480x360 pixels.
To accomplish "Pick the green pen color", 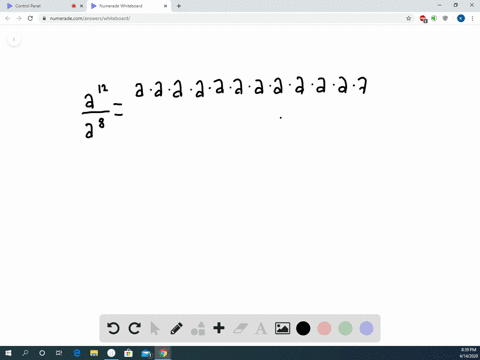I will pyautogui.click(x=345, y=328).
